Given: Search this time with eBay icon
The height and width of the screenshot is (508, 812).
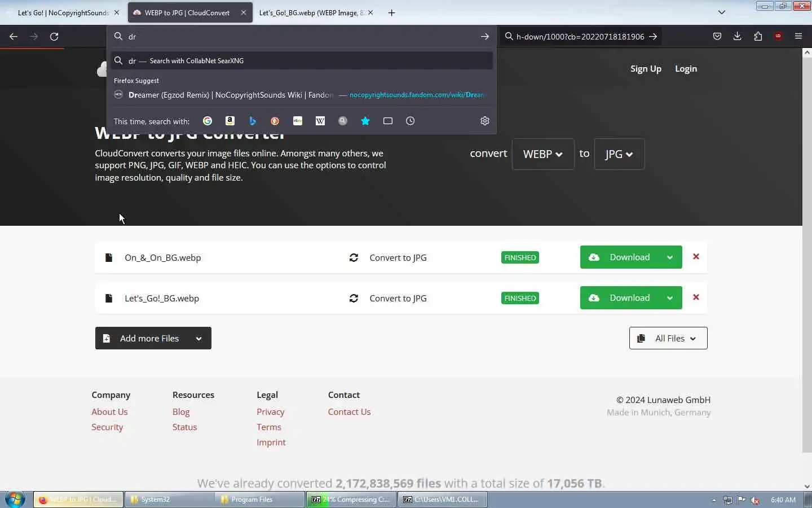Looking at the screenshot, I should tap(298, 121).
